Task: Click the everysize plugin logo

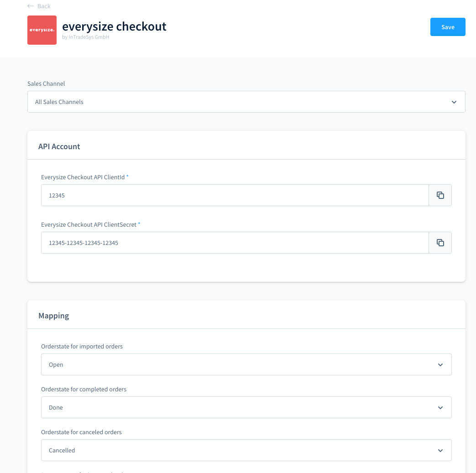Action: click(x=42, y=30)
